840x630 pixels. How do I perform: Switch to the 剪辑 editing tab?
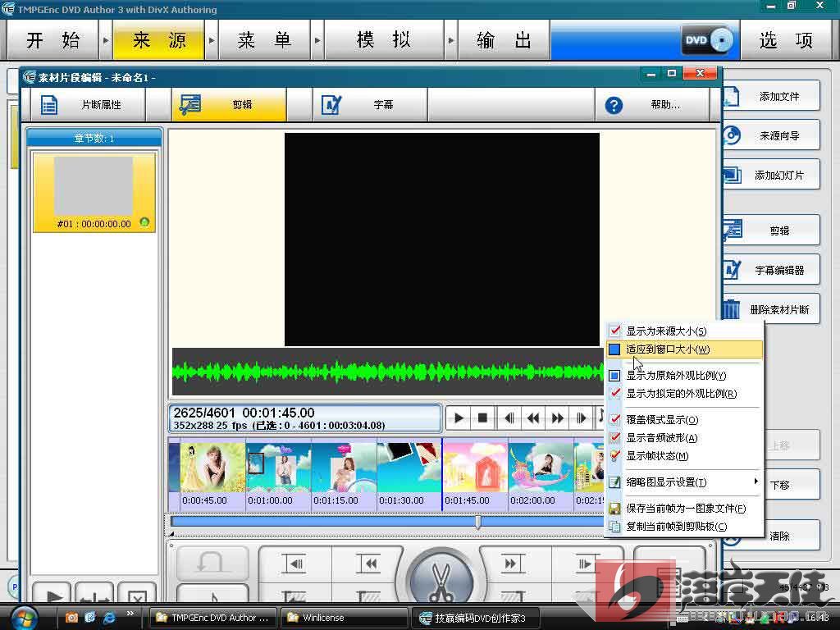click(229, 104)
